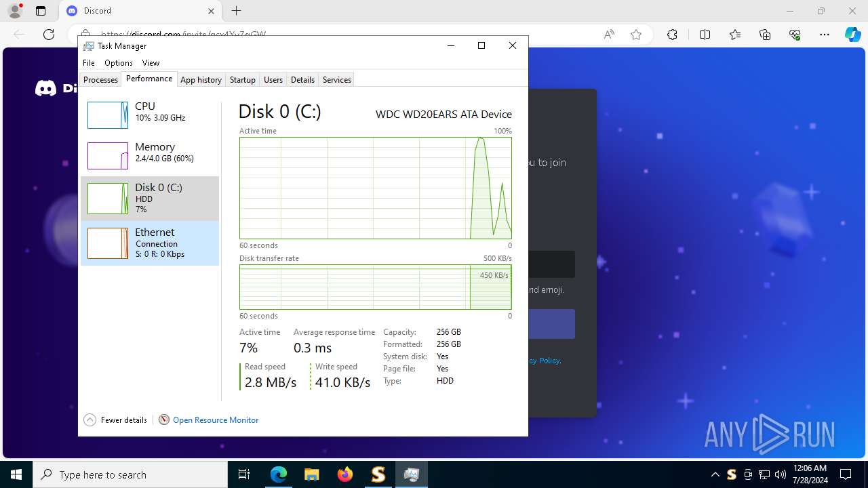Open the Windows Start menu
Screen dimensions: 868x488
point(16,474)
